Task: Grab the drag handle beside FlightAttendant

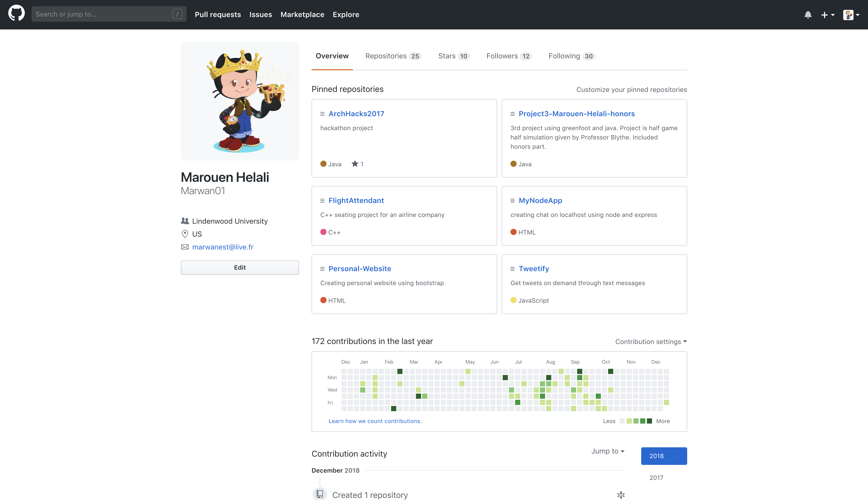Action: 322,201
